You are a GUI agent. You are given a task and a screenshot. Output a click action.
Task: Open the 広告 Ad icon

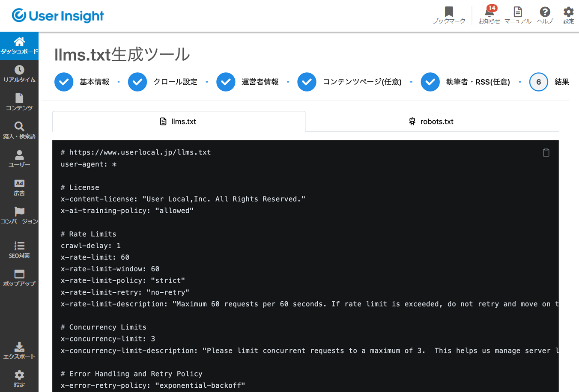(19, 183)
